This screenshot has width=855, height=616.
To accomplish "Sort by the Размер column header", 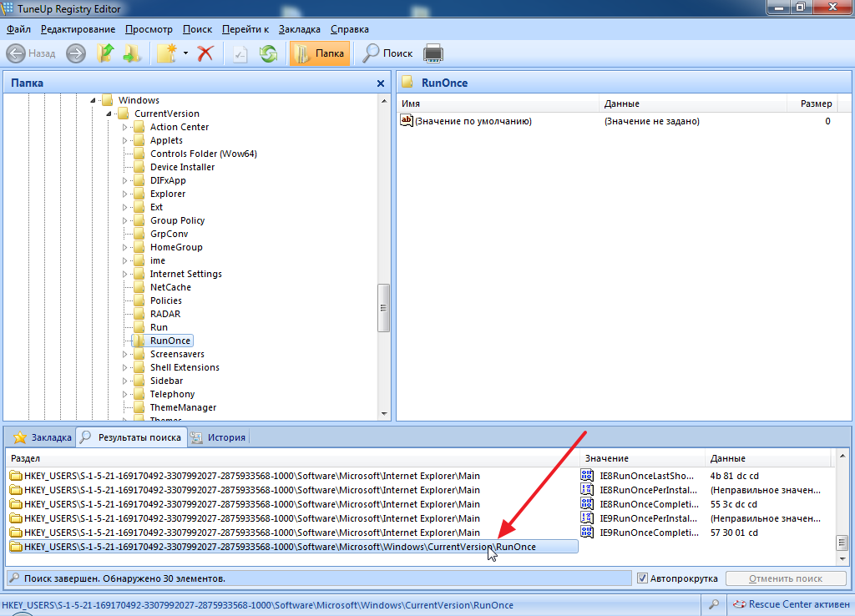I will pos(816,104).
